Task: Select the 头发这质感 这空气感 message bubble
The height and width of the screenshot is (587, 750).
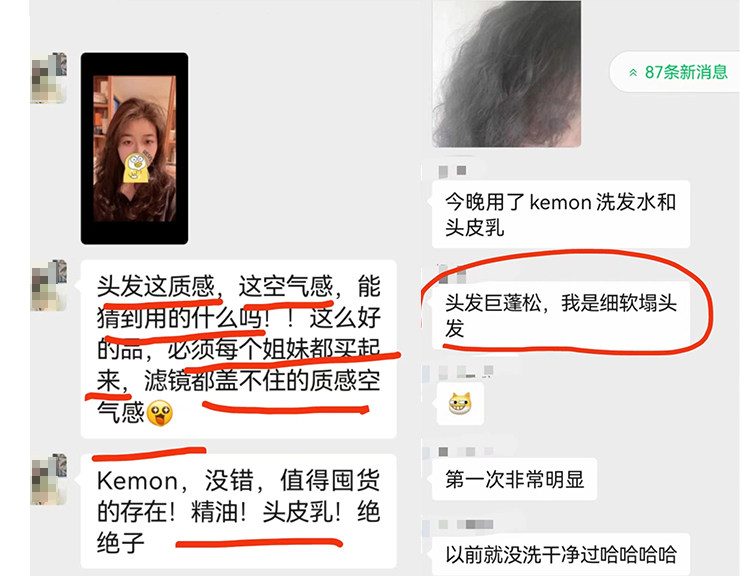Action: pyautogui.click(x=239, y=349)
